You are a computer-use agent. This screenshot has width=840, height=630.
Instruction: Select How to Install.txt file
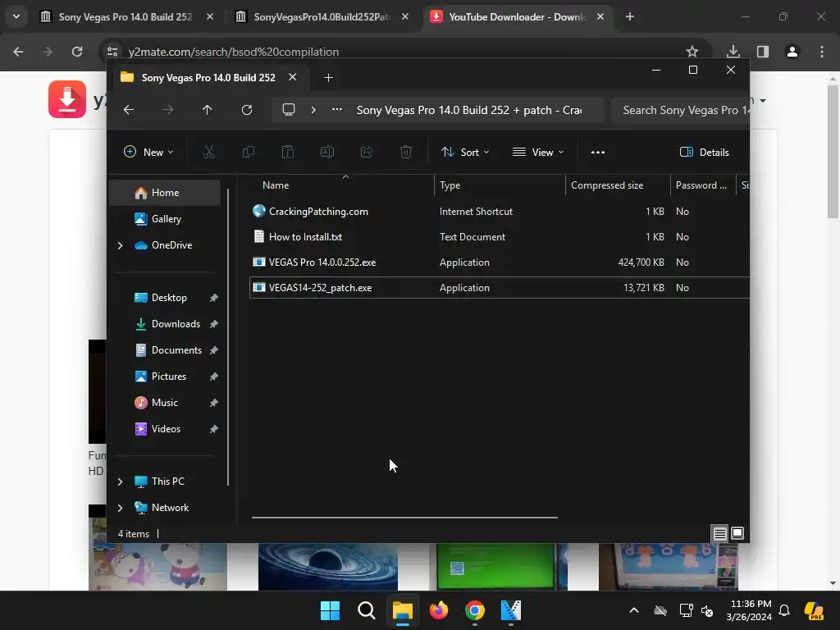coord(500,237)
